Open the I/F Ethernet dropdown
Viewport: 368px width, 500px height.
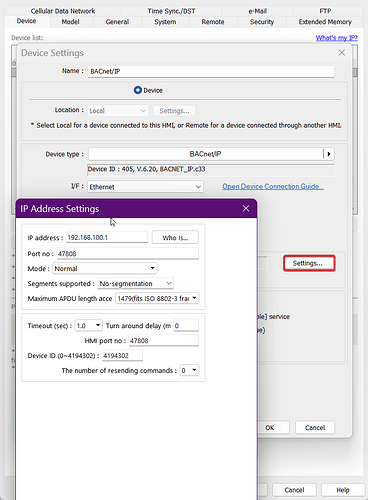point(146,187)
